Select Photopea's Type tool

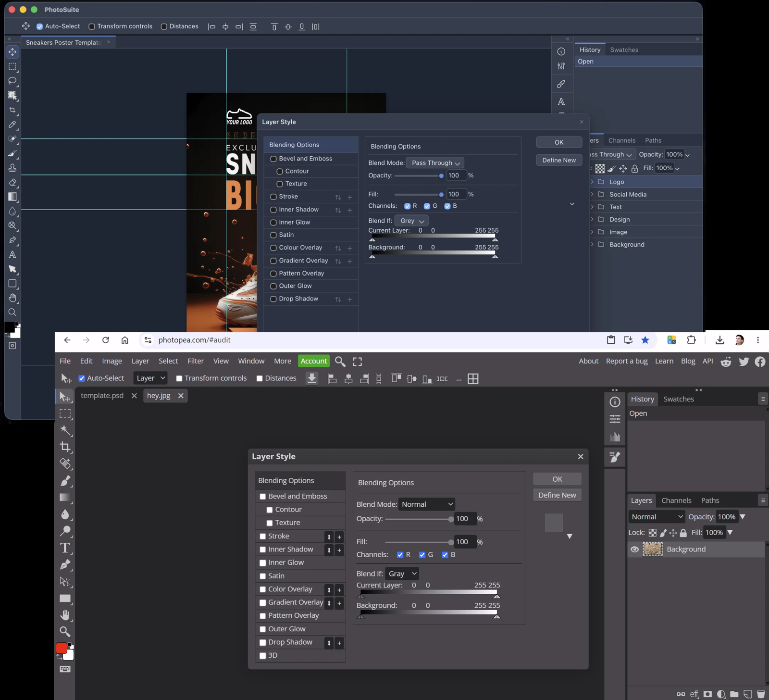tap(65, 548)
